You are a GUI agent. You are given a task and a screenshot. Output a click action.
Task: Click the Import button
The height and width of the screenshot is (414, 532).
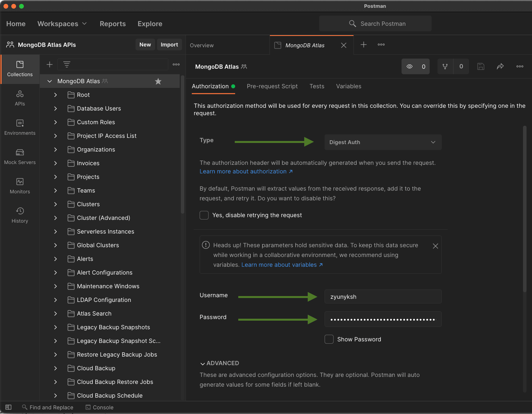pos(170,45)
